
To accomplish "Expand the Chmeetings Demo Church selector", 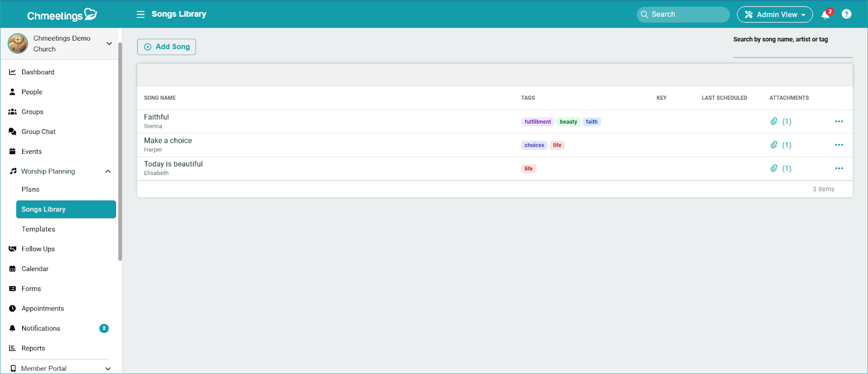I will tap(109, 43).
